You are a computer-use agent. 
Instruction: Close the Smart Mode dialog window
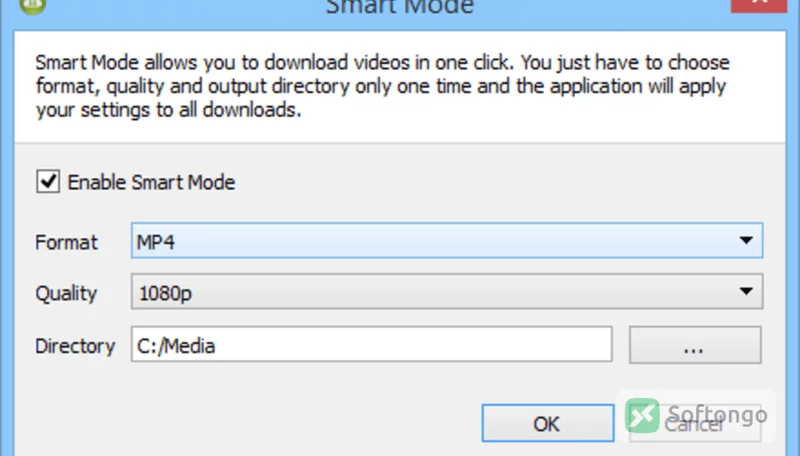tap(759, 4)
